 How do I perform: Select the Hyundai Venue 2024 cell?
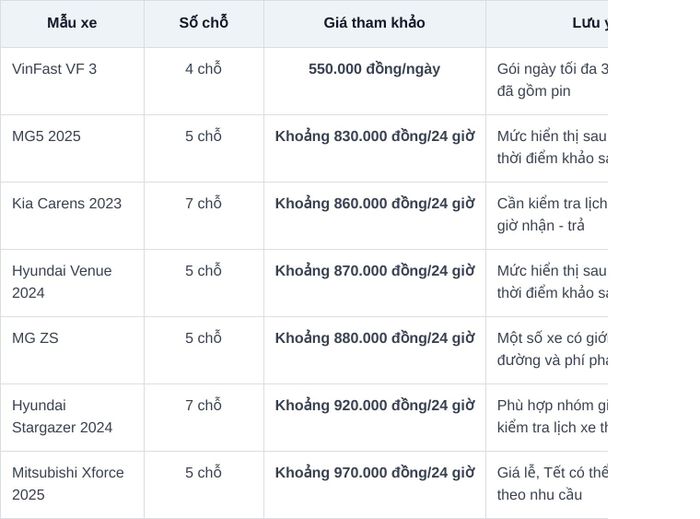tap(72, 283)
